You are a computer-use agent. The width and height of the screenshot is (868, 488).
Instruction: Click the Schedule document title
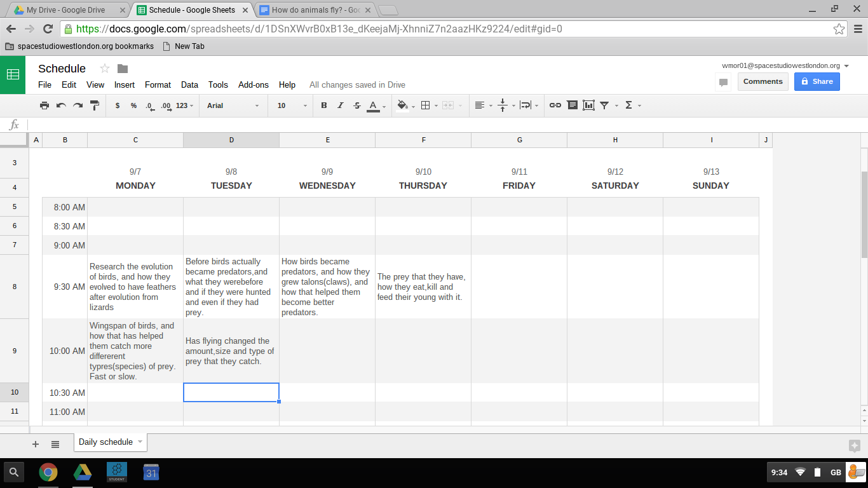click(62, 69)
